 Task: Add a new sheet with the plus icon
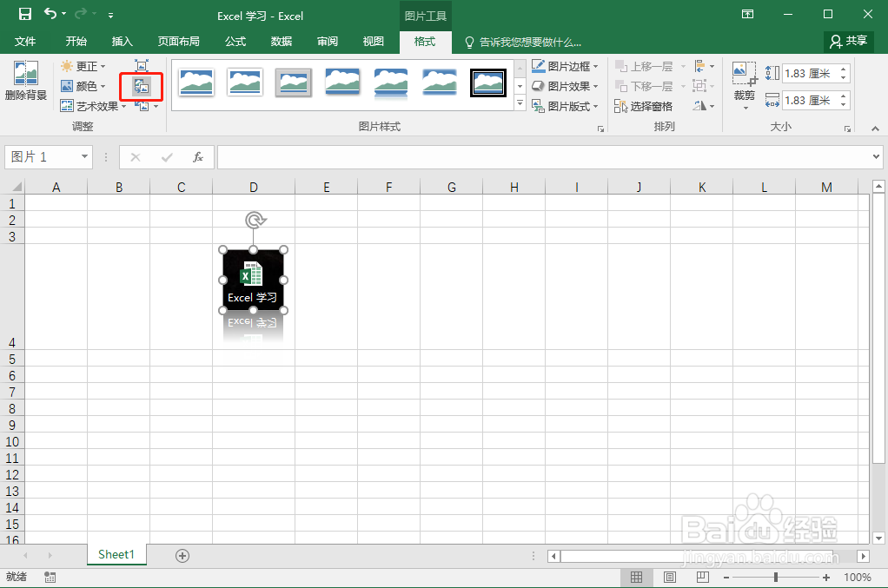(x=182, y=556)
